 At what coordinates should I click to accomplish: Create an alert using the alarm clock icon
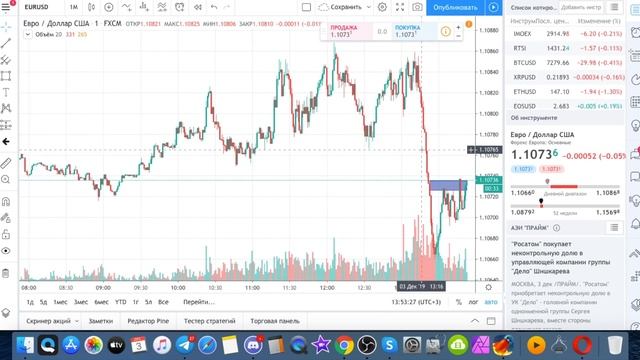point(180,7)
